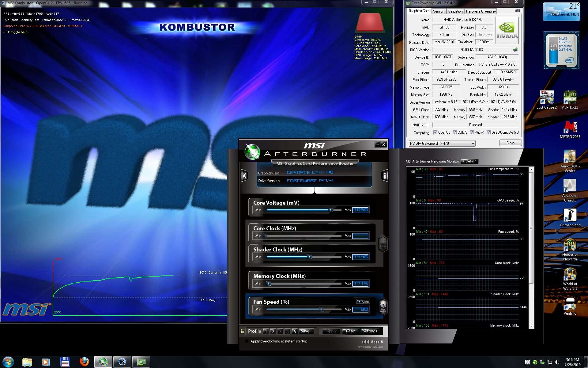Viewport: 588px width, 368px height.
Task: Click the Reset button in Afterburner
Action: pos(351,331)
